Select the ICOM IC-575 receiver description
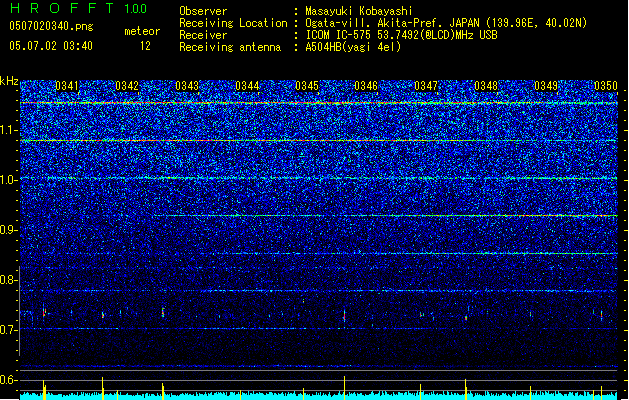 tap(402, 35)
